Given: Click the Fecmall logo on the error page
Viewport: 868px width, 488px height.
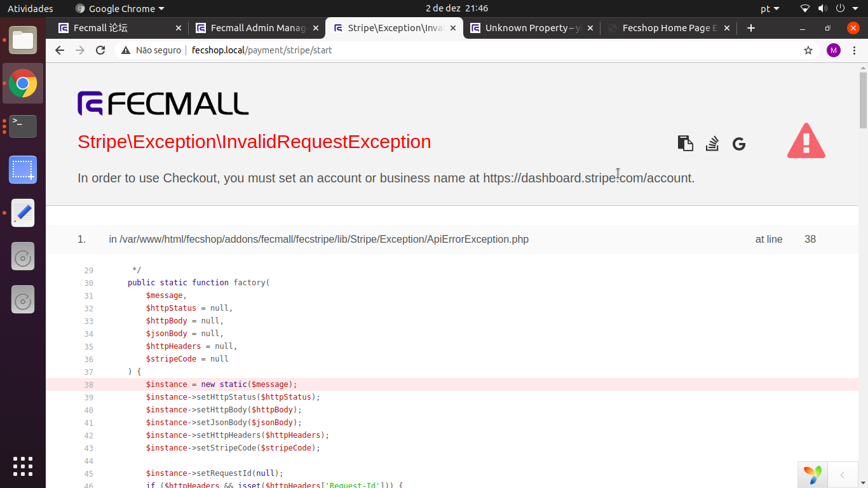Looking at the screenshot, I should point(163,104).
